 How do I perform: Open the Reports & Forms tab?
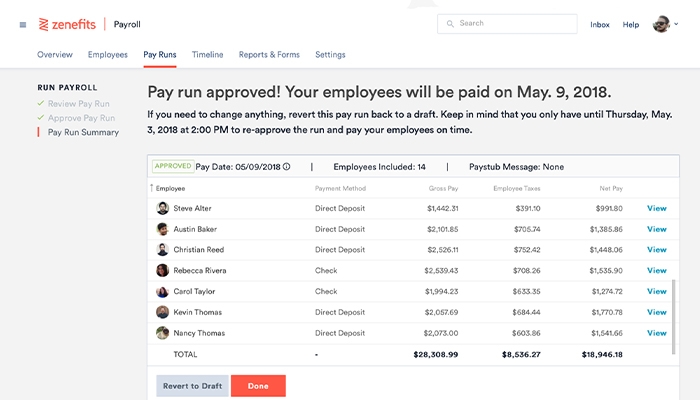click(269, 54)
